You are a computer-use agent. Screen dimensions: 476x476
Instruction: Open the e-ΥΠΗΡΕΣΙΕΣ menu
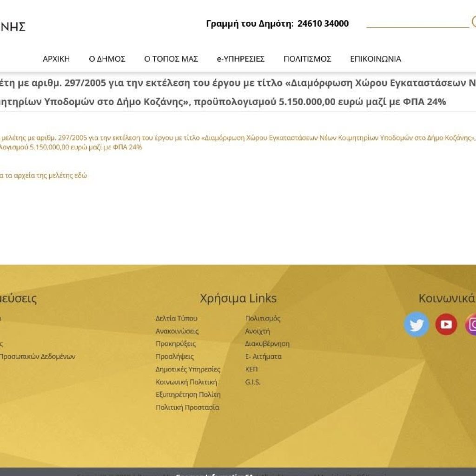click(241, 59)
